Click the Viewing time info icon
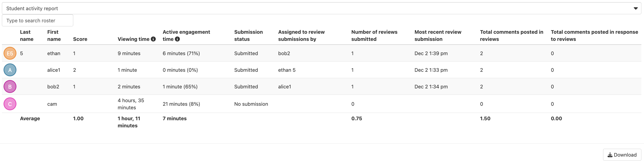The image size is (644, 163). (x=153, y=39)
